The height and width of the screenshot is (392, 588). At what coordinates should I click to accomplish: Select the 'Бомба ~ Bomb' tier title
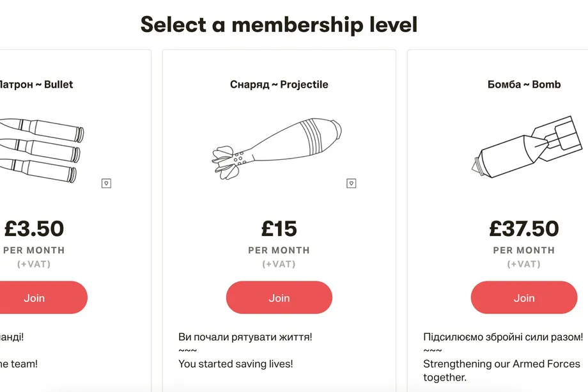pyautogui.click(x=524, y=84)
